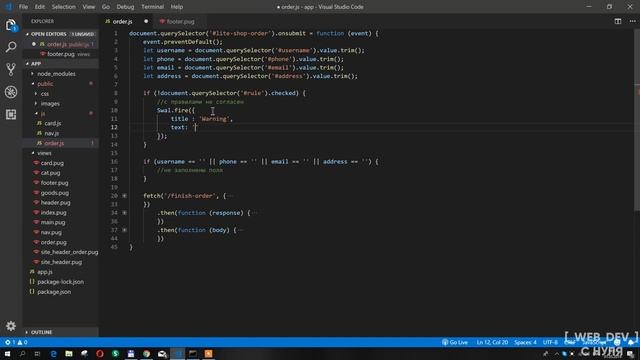Screen dimensions: 640x360
Task: Open nav.js in the file tree
Action: coord(51,133)
